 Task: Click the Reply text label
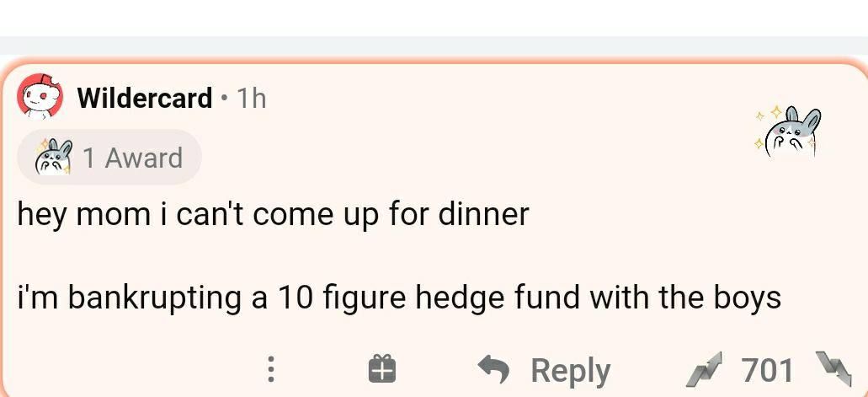(571, 372)
